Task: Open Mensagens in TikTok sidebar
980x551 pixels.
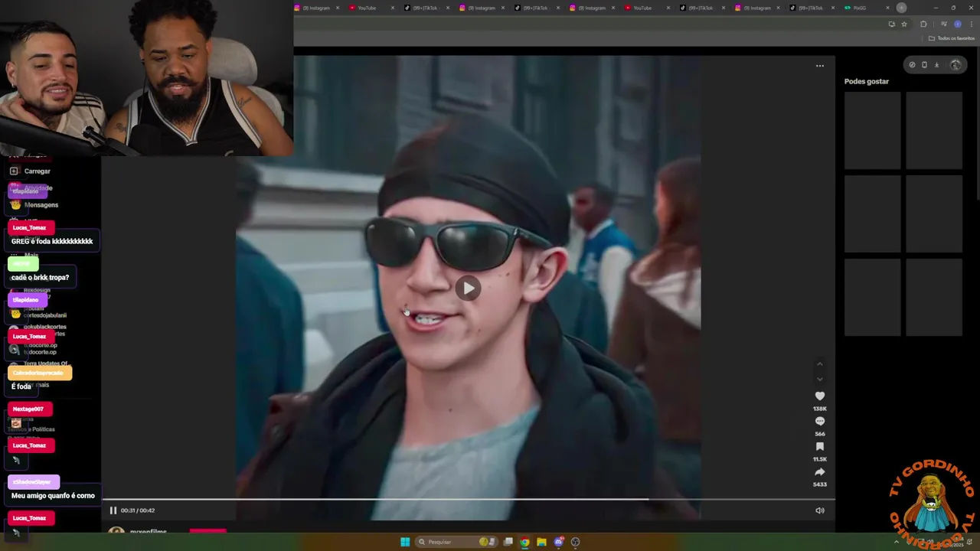Action: 41,205
